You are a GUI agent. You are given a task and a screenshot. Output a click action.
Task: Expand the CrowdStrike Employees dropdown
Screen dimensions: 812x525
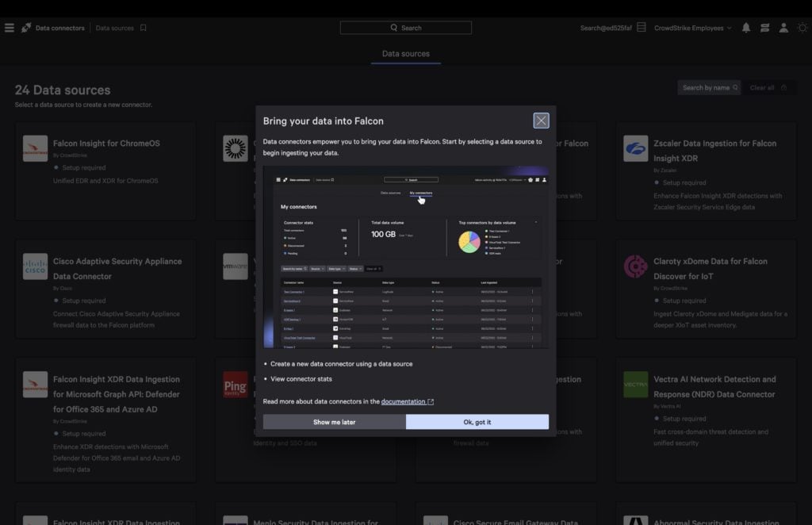[x=692, y=28]
